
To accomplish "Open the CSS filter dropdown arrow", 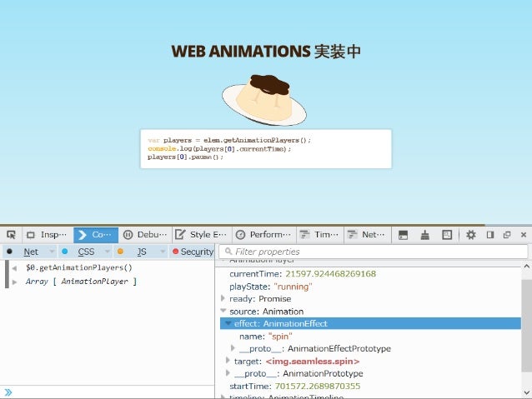I will tap(107, 252).
